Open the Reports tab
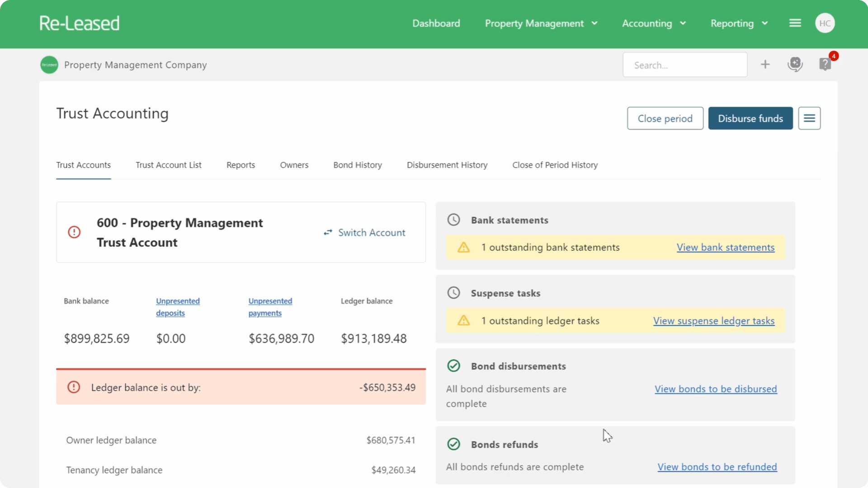This screenshot has width=868, height=488. (x=241, y=165)
